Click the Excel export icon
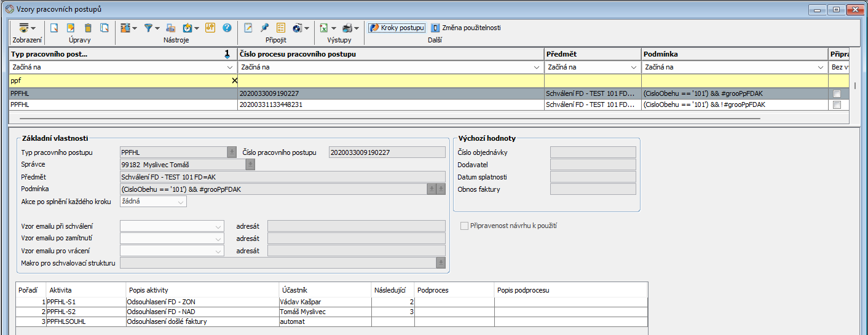Screen dimensions: 868x335 tap(323, 28)
